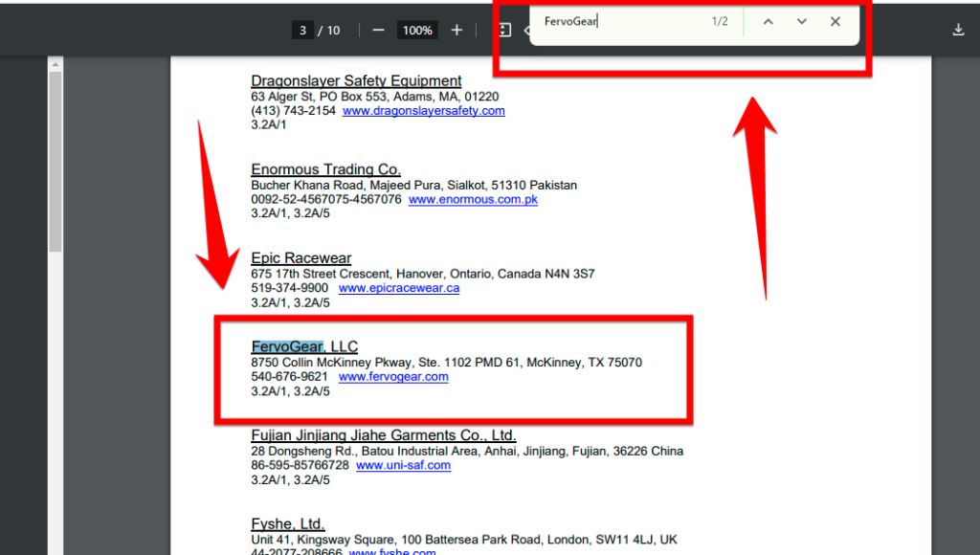Image resolution: width=980 pixels, height=555 pixels.
Task: Open www.dragonslayersafety.com link
Action: pos(424,111)
